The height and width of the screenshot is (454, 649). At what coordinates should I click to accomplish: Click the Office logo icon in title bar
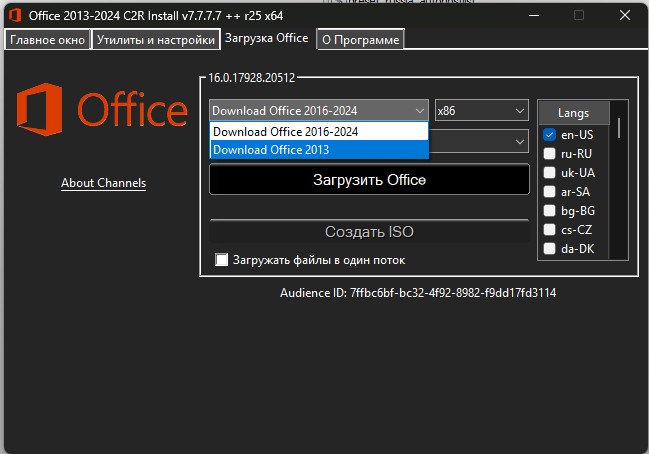(x=15, y=15)
